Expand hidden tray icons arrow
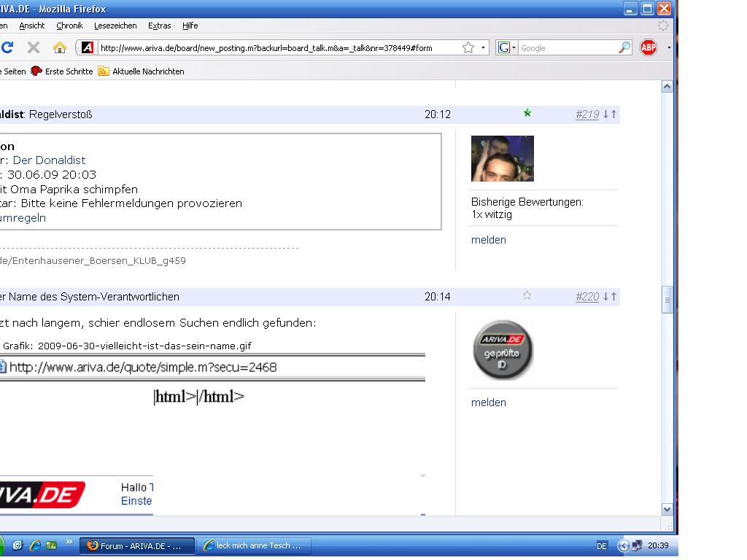 point(623,545)
